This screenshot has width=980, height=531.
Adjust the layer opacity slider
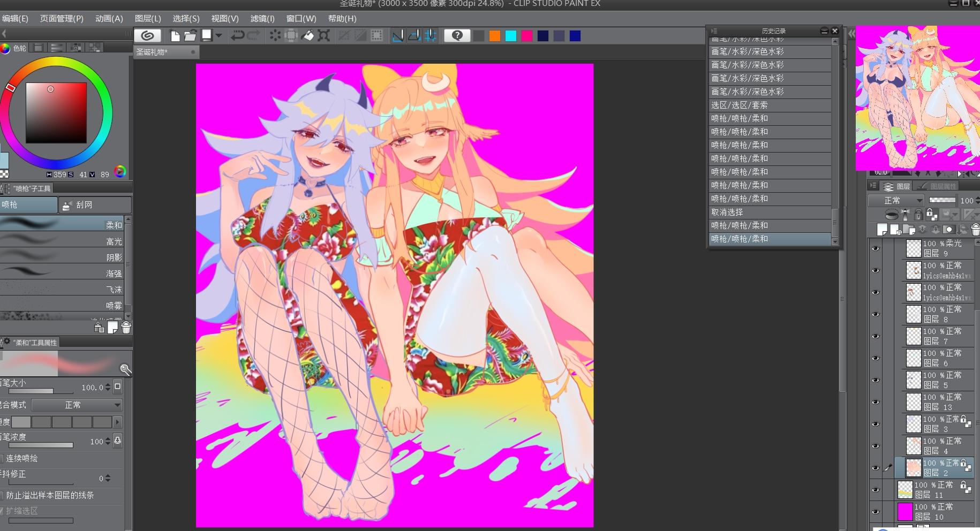click(942, 200)
